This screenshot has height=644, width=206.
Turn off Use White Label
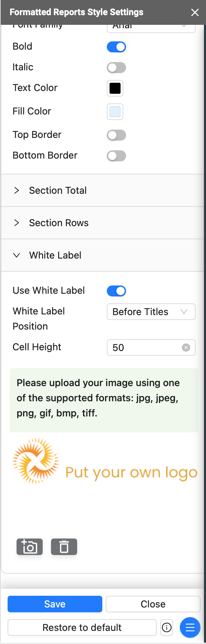tap(116, 291)
